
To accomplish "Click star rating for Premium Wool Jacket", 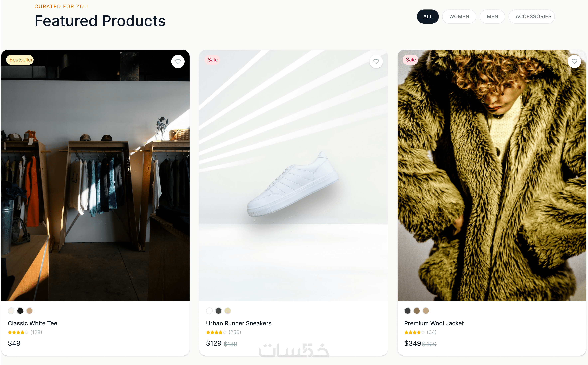I will 414,332.
